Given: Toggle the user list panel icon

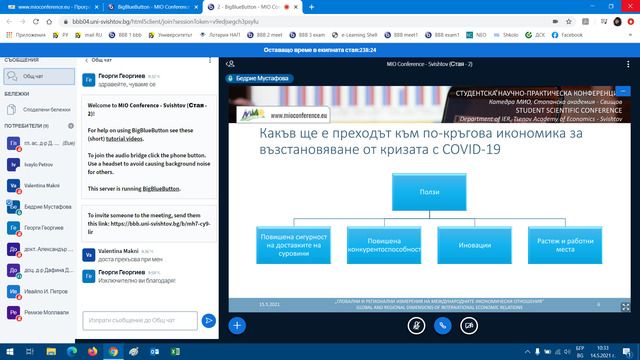Looking at the screenshot, I should point(230,64).
